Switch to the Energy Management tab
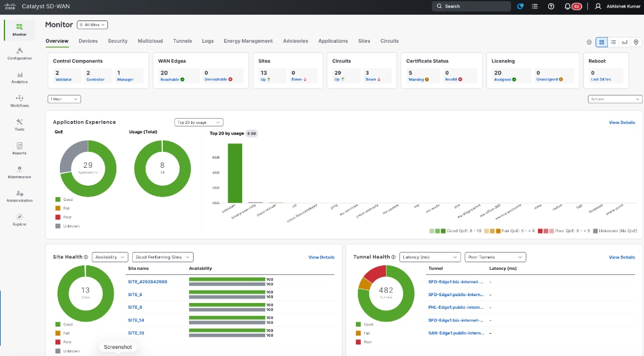The height and width of the screenshot is (356, 644). (248, 41)
